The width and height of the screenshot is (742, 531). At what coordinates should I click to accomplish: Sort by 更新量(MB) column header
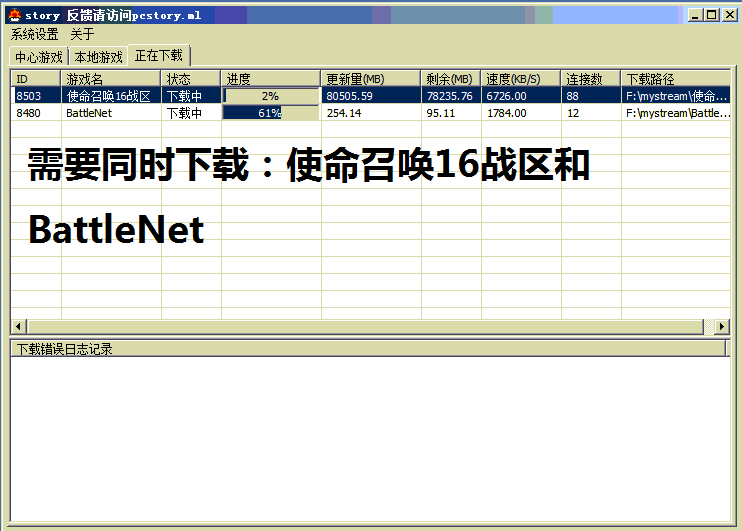tap(371, 79)
